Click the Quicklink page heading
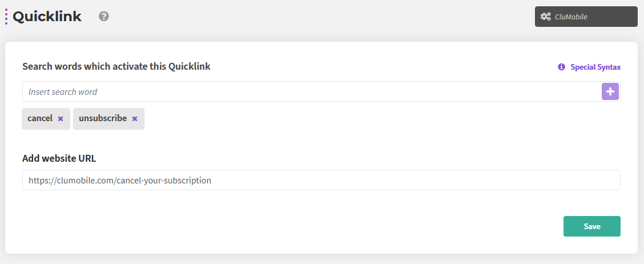The image size is (644, 264). point(47,17)
